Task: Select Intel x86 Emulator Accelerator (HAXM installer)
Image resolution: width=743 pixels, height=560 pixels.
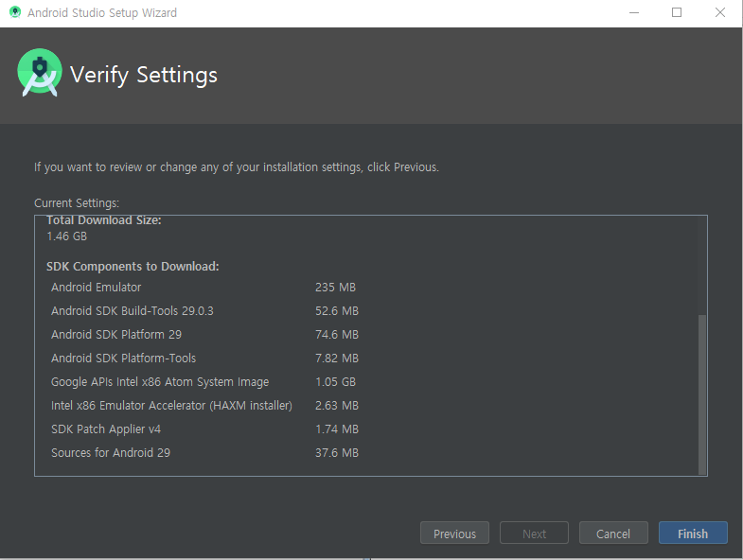Action: pos(204,406)
